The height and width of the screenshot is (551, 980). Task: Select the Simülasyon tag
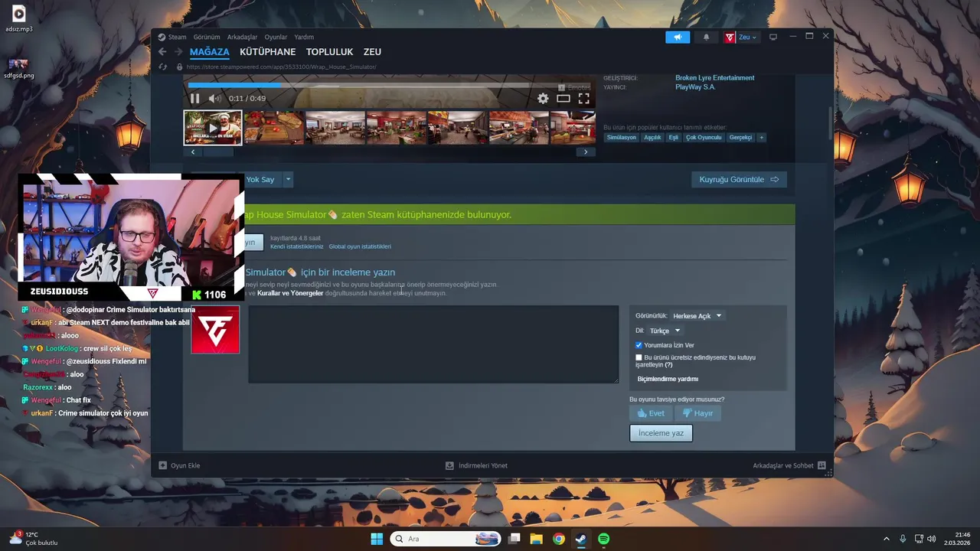point(622,138)
